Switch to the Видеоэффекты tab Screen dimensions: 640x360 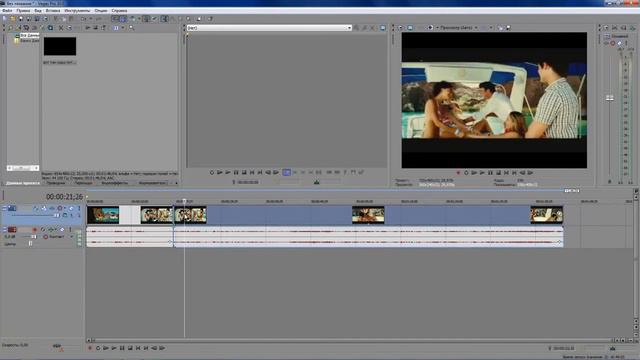click(x=115, y=183)
